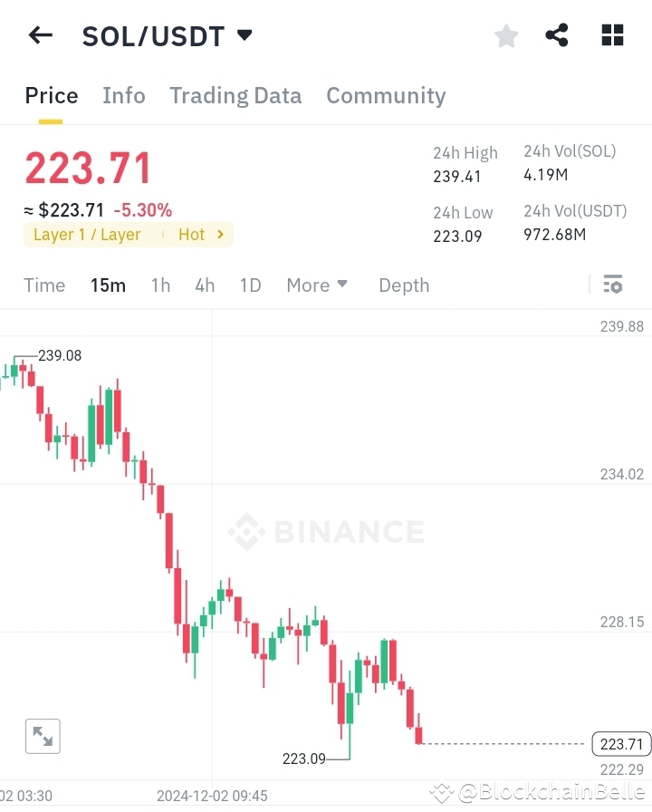
Task: Switch to the 1D timeframe
Action: [x=250, y=285]
